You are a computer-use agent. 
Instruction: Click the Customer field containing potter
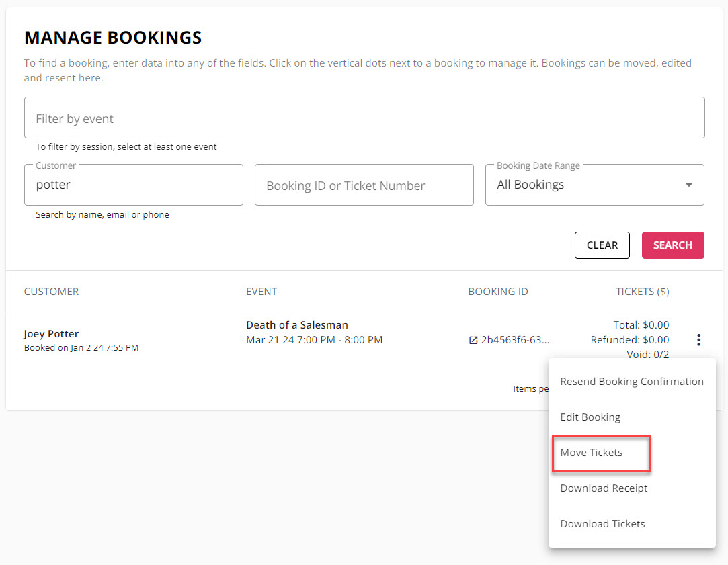point(134,185)
